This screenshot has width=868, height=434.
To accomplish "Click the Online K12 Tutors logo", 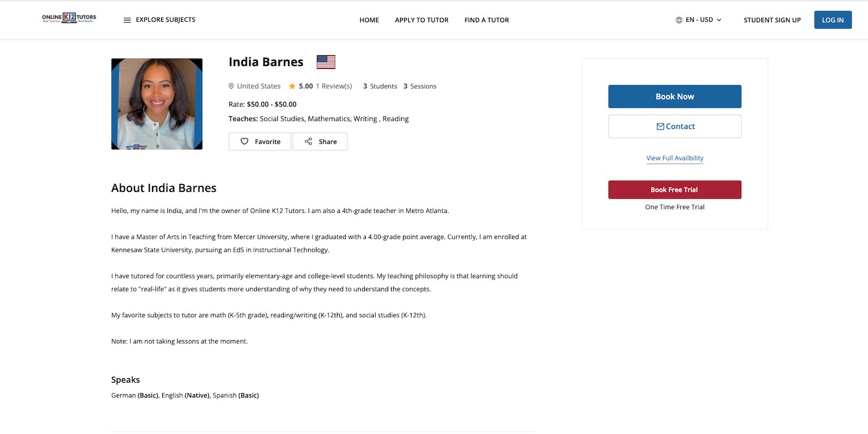I will coord(69,19).
